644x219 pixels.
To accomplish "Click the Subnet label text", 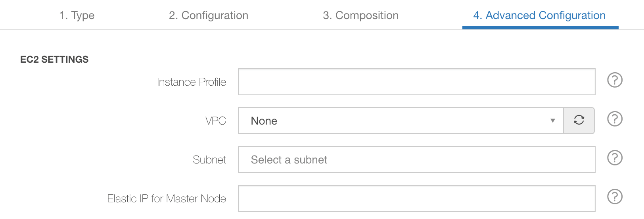I will 209,160.
